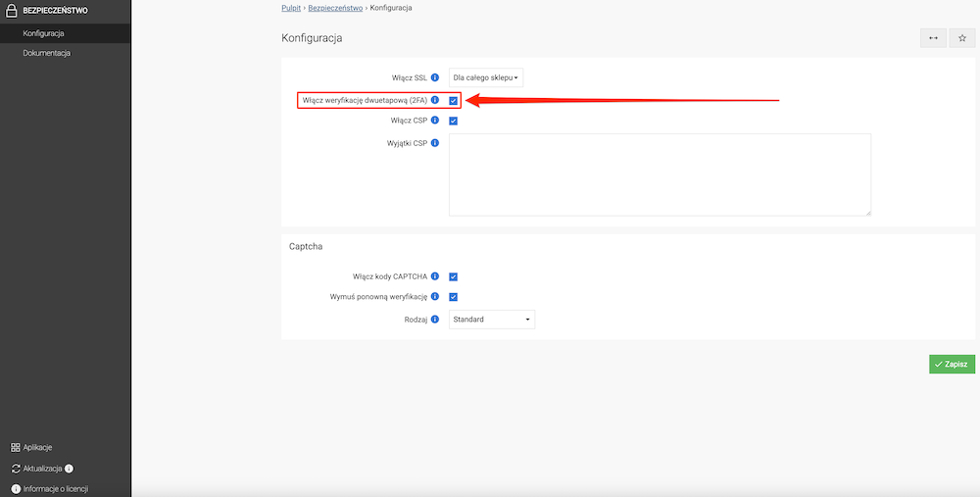This screenshot has width=980, height=497.
Task: Open Informacje o licencji in the sidebar
Action: 56,489
